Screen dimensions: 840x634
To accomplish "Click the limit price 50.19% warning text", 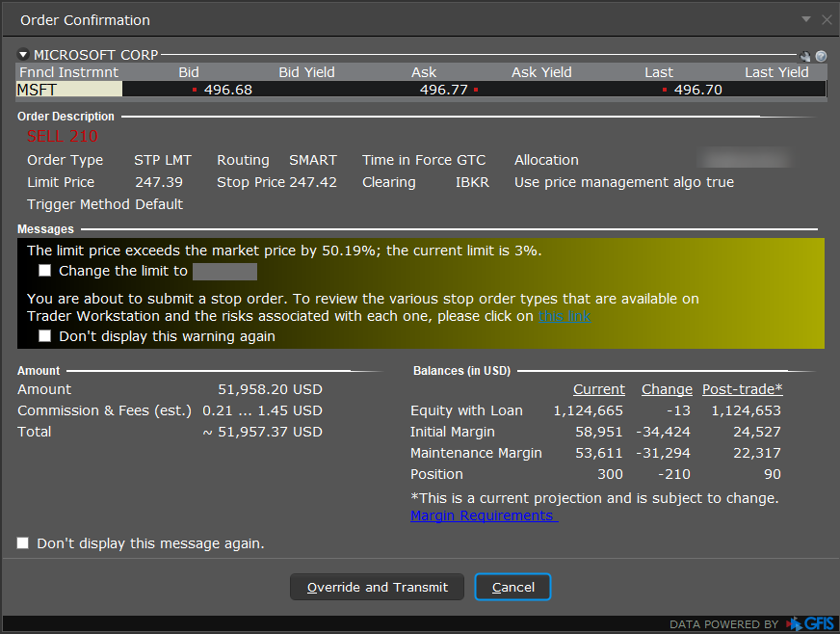I will pyautogui.click(x=284, y=251).
